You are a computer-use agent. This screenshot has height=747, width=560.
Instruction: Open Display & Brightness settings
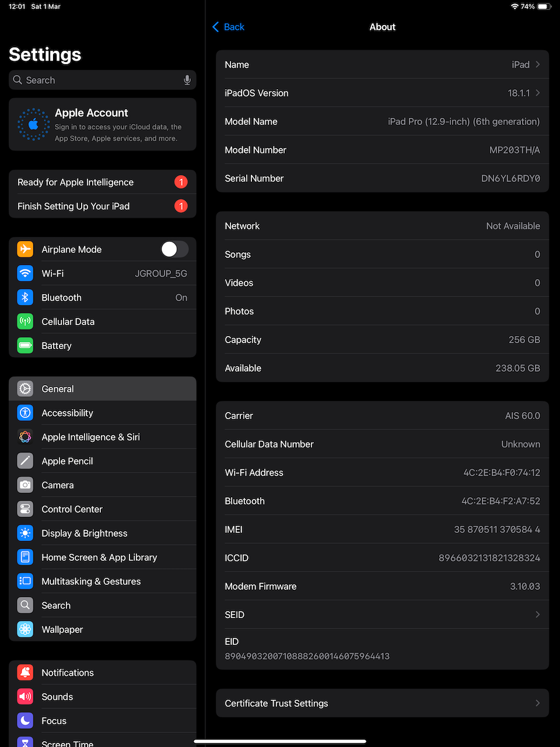coord(103,533)
